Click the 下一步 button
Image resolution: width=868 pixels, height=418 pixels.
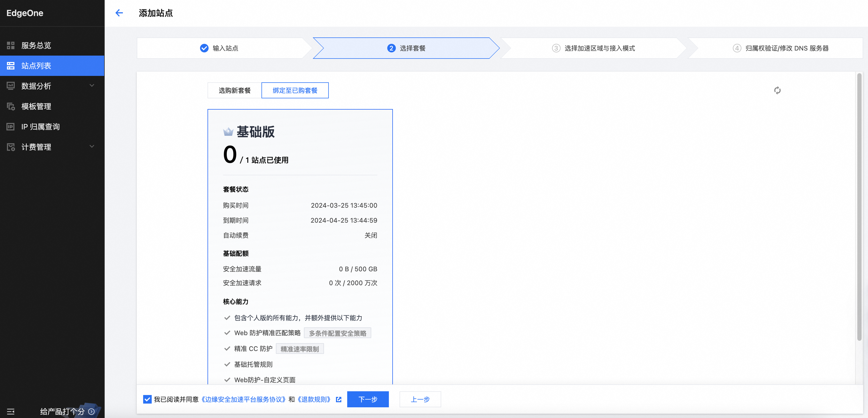tap(367, 399)
